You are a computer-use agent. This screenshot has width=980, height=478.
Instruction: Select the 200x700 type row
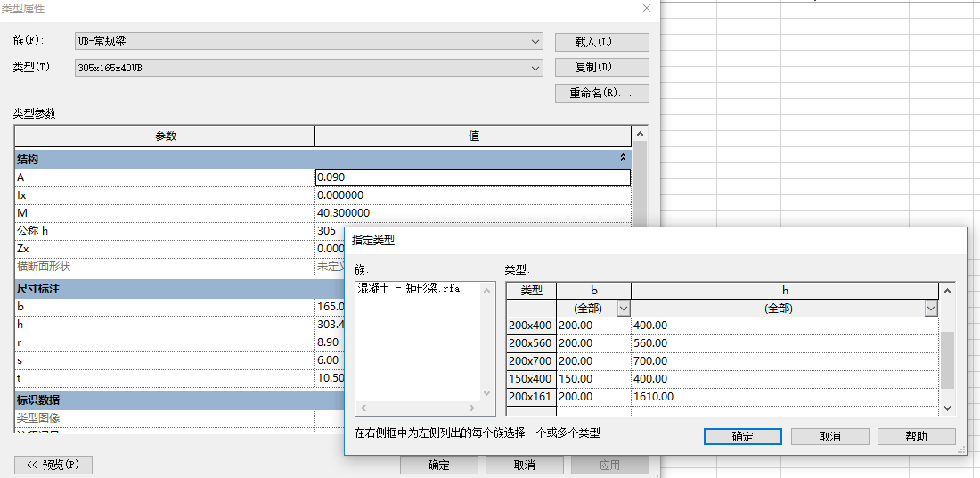point(531,361)
